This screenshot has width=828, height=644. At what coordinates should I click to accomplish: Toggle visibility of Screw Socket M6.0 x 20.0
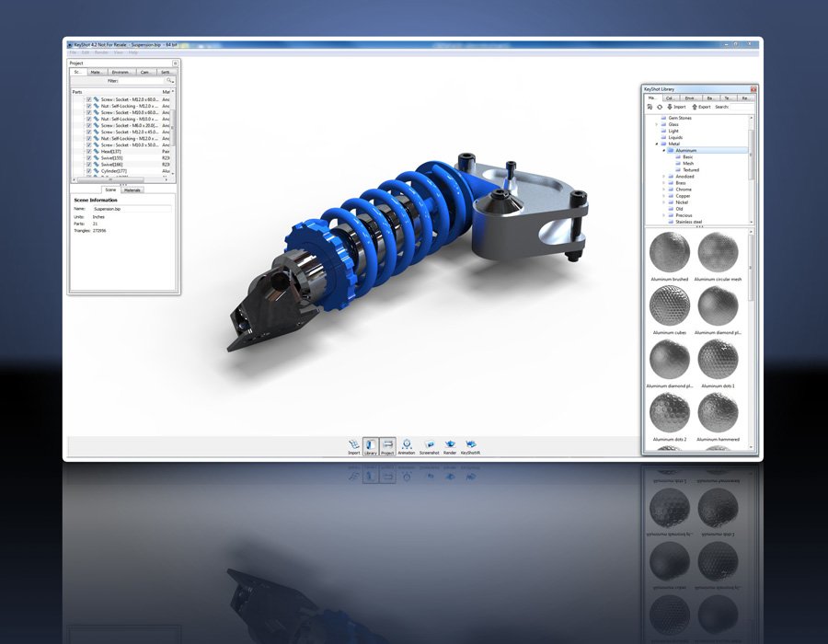[89, 126]
